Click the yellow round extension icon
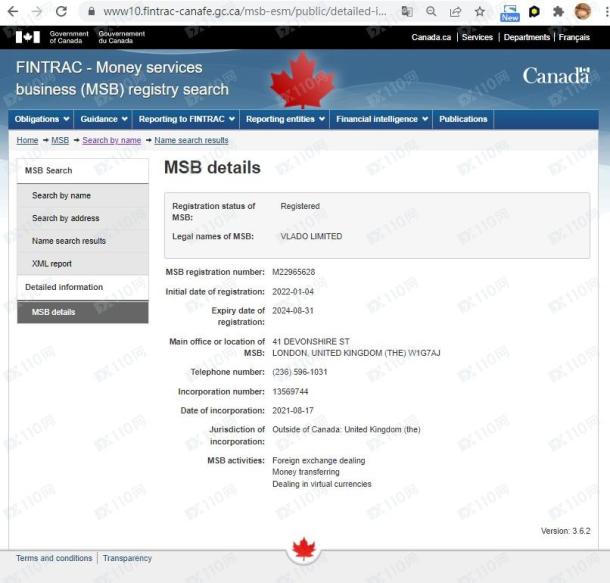This screenshot has width=610, height=583. (x=534, y=12)
